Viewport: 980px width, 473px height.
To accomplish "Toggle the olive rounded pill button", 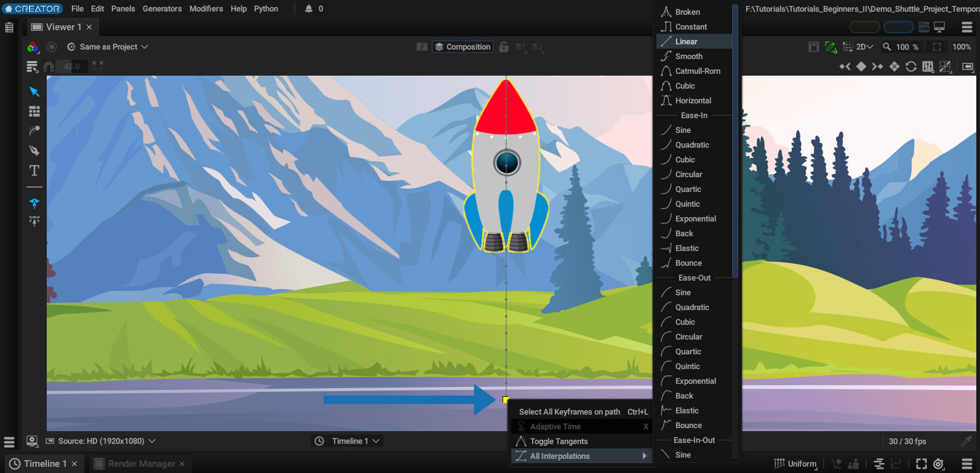I will click(x=864, y=27).
